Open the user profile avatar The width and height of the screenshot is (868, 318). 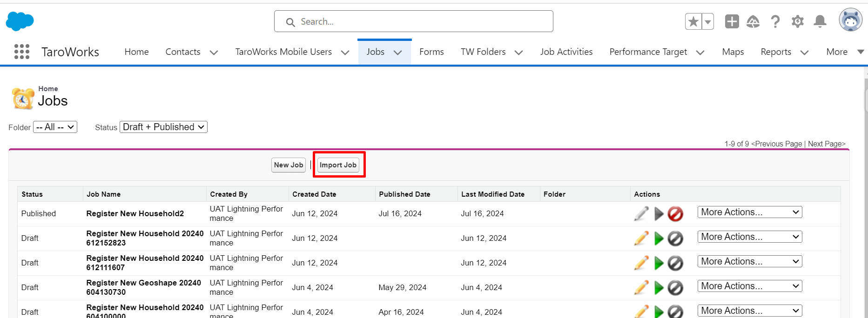tap(850, 20)
